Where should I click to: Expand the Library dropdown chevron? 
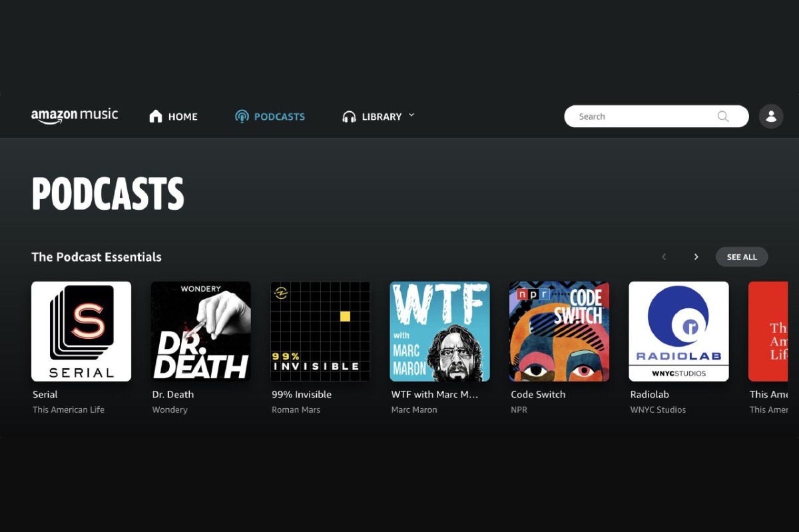[411, 115]
